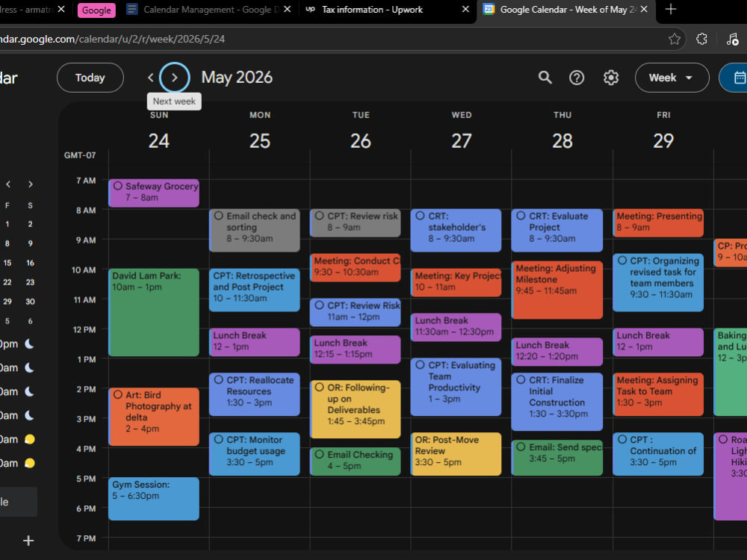747x560 pixels.
Task: Open Week view dropdown
Action: coord(672,77)
